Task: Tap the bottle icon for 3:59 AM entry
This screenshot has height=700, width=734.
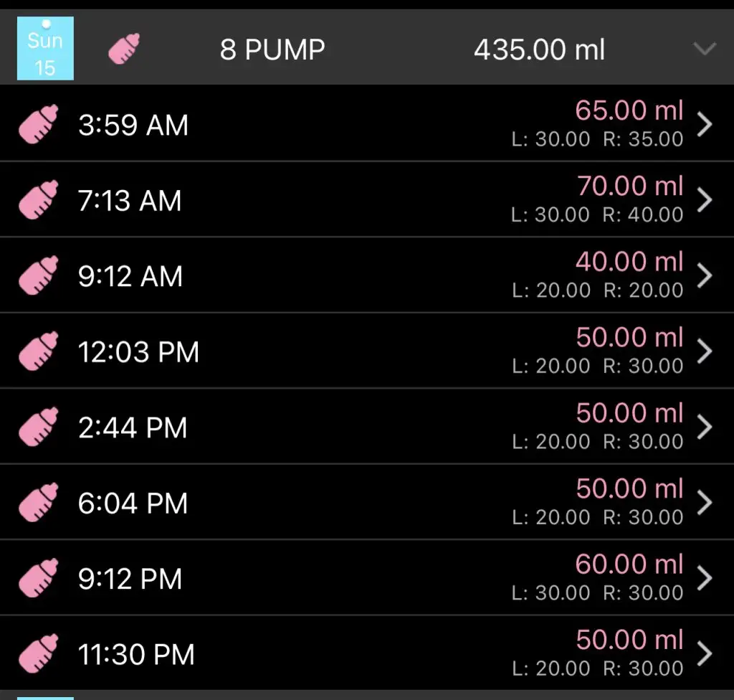Action: coord(39,124)
